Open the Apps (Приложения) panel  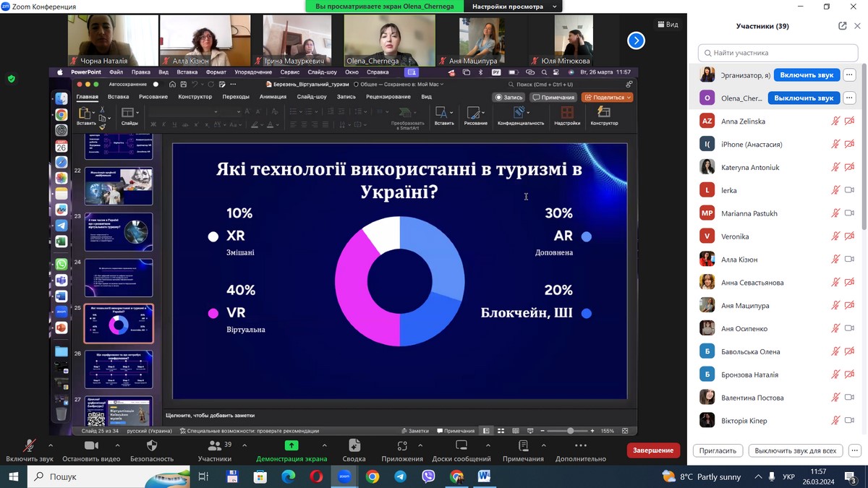[x=402, y=445]
